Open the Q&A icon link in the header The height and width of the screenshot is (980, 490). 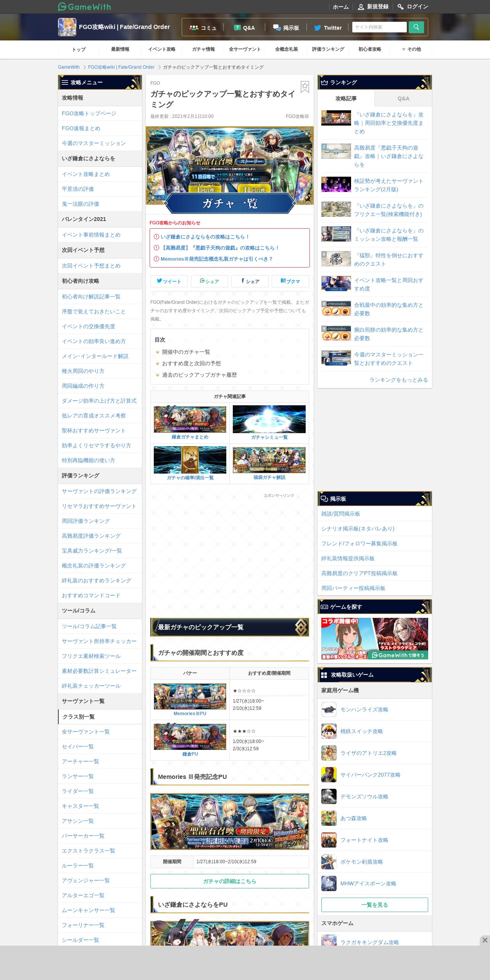click(244, 27)
